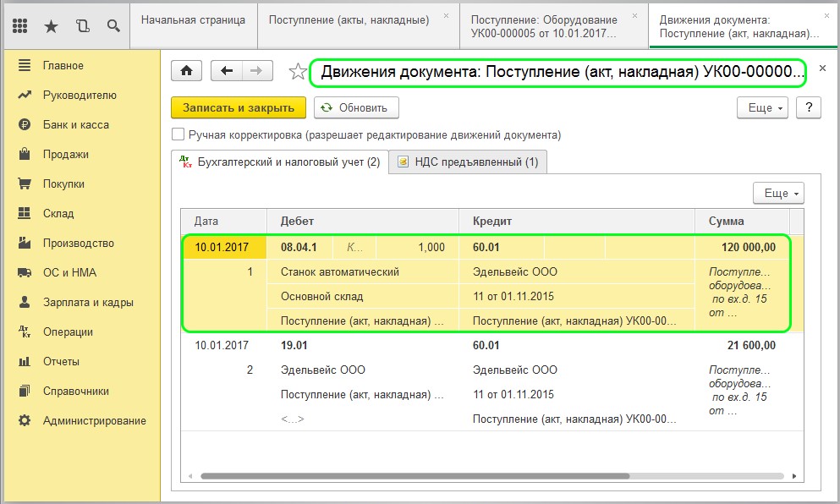Click Сумма column header
The height and width of the screenshot is (504, 840).
point(742,222)
